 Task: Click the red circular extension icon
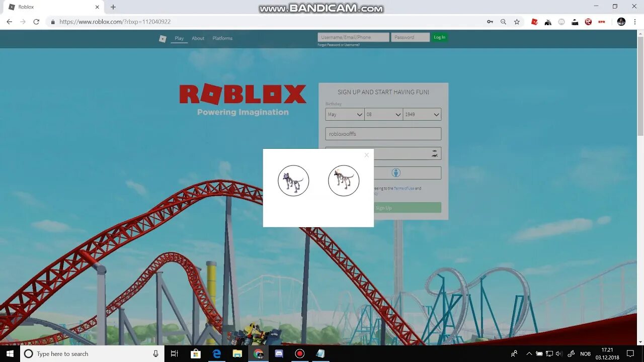click(588, 22)
